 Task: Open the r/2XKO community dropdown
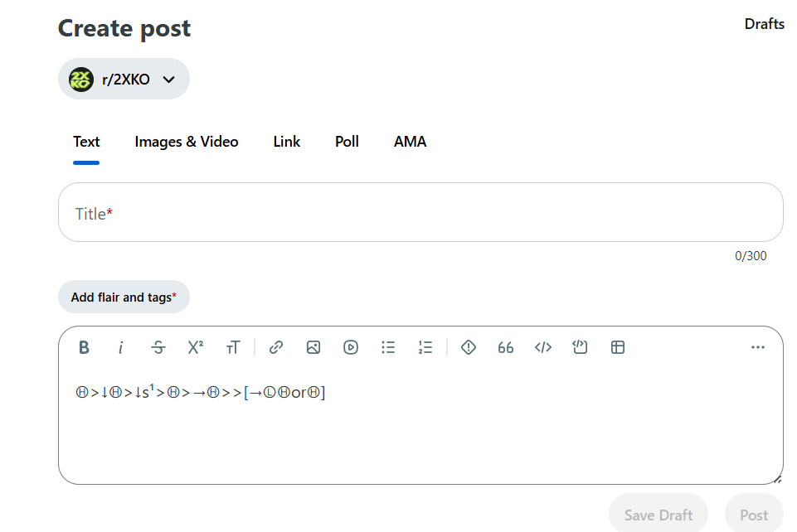(x=124, y=79)
